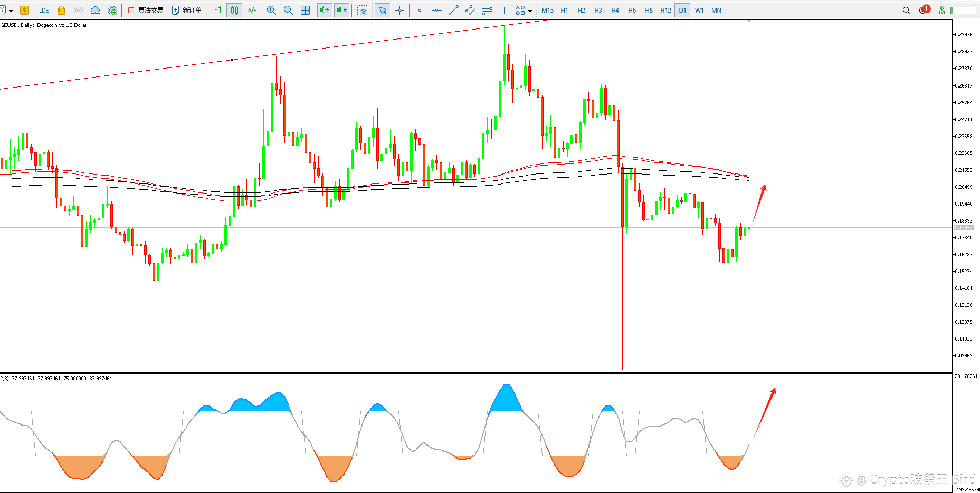Switch to the MN monthly timeframe
Screen dimensions: 980x493
pyautogui.click(x=716, y=10)
